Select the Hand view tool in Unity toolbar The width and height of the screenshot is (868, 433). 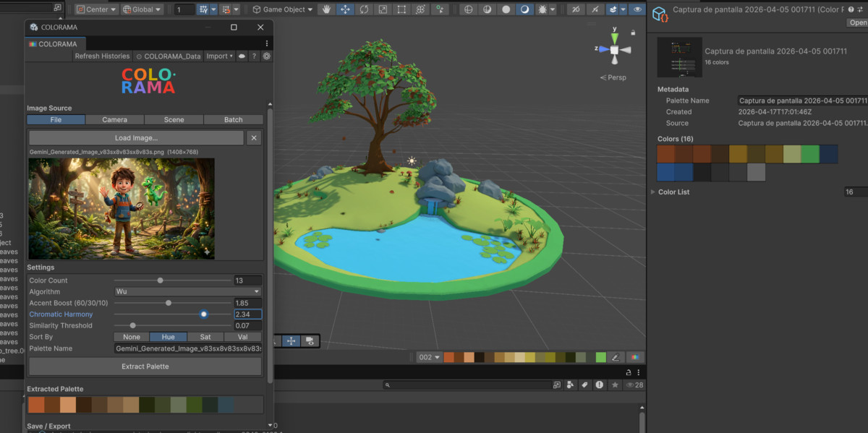(x=326, y=9)
